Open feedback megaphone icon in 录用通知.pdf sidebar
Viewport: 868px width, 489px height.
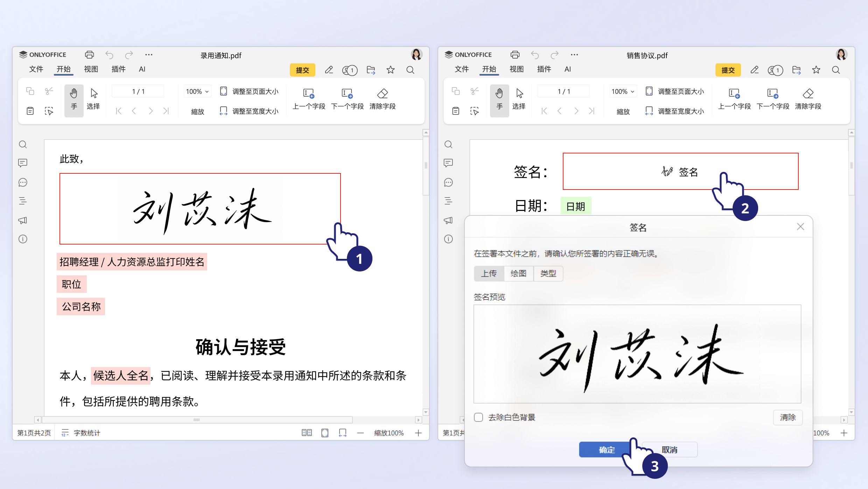click(23, 220)
